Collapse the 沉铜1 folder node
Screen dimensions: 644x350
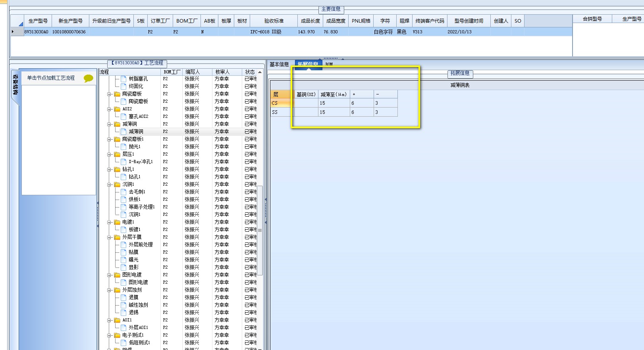point(109,185)
